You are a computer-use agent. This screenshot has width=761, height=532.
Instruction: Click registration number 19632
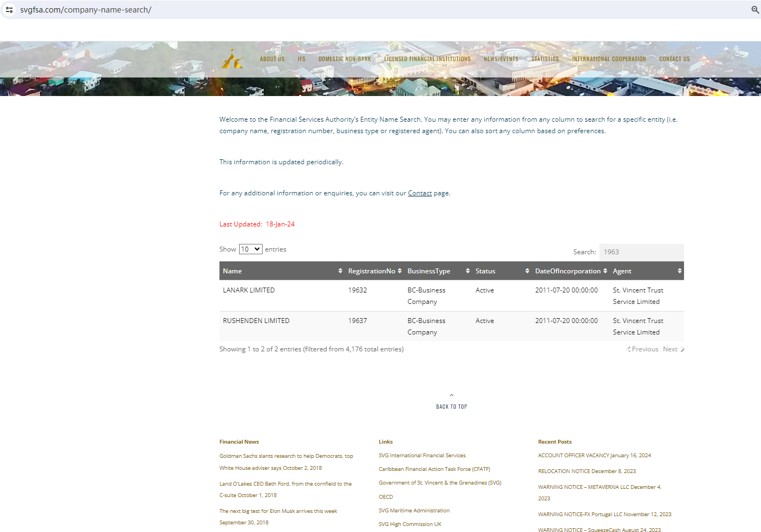pyautogui.click(x=358, y=290)
